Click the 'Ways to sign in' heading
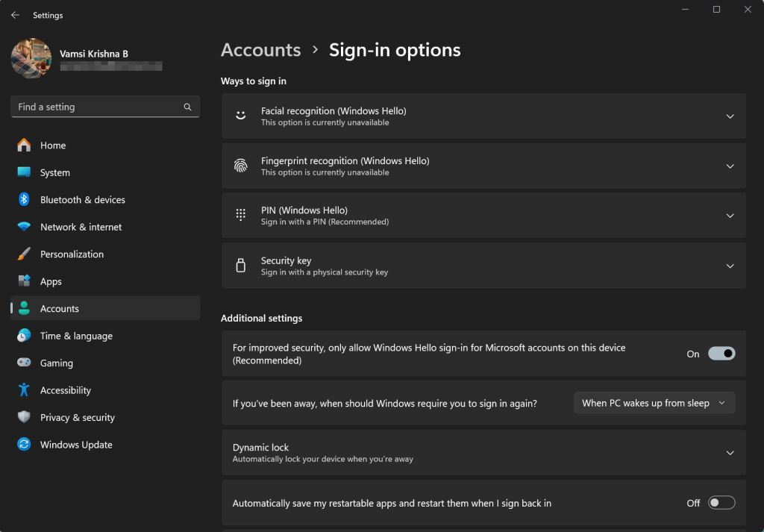This screenshot has height=532, width=764. tap(254, 81)
